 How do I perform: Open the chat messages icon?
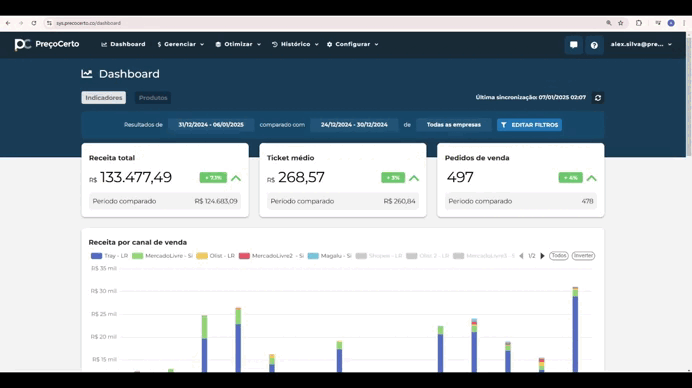(574, 45)
